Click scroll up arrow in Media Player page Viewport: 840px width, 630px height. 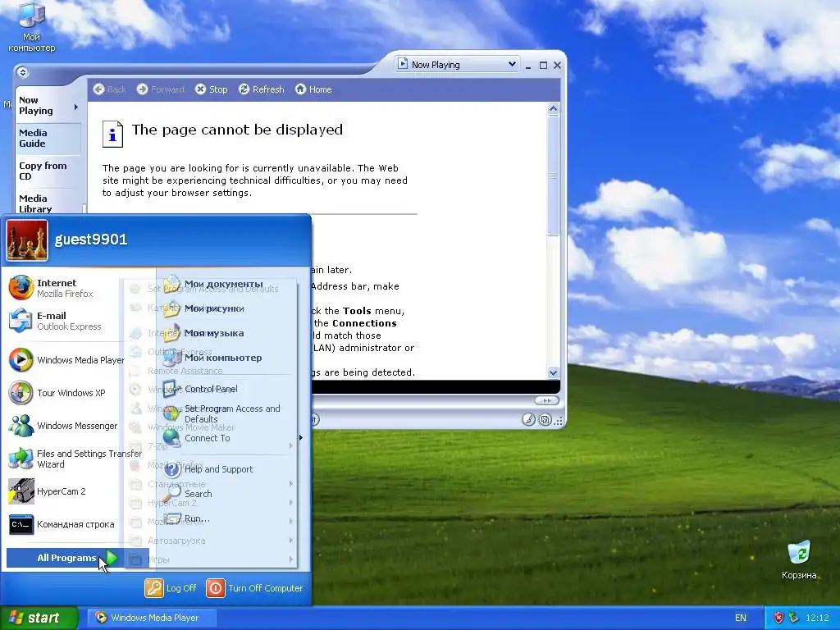click(554, 109)
